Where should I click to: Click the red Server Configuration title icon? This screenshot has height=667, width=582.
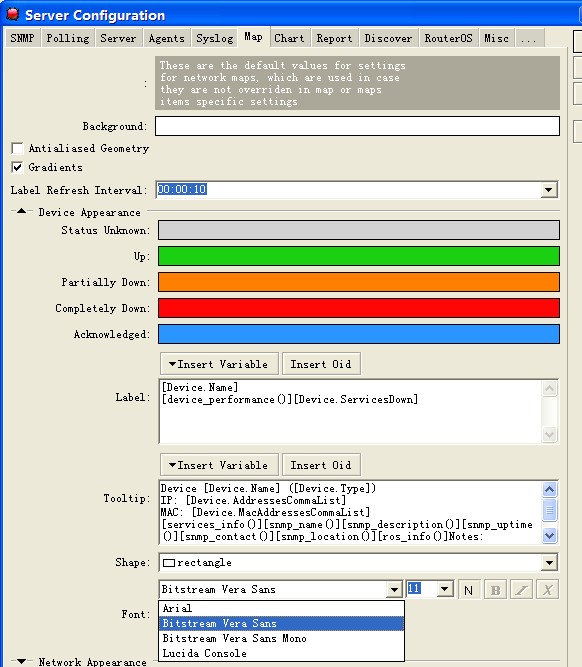pos(12,14)
